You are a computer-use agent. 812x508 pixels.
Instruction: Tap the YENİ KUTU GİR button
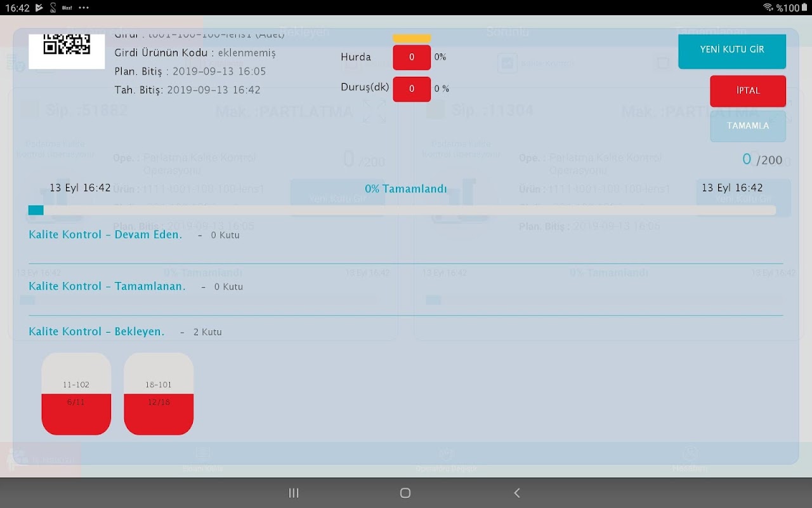[732, 50]
